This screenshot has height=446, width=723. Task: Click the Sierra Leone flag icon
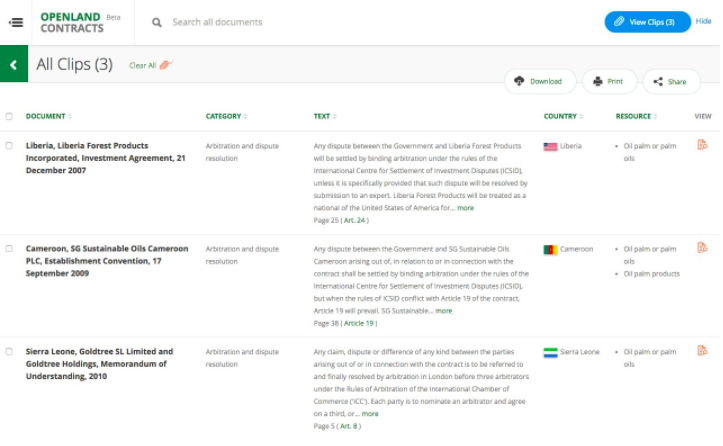point(550,352)
